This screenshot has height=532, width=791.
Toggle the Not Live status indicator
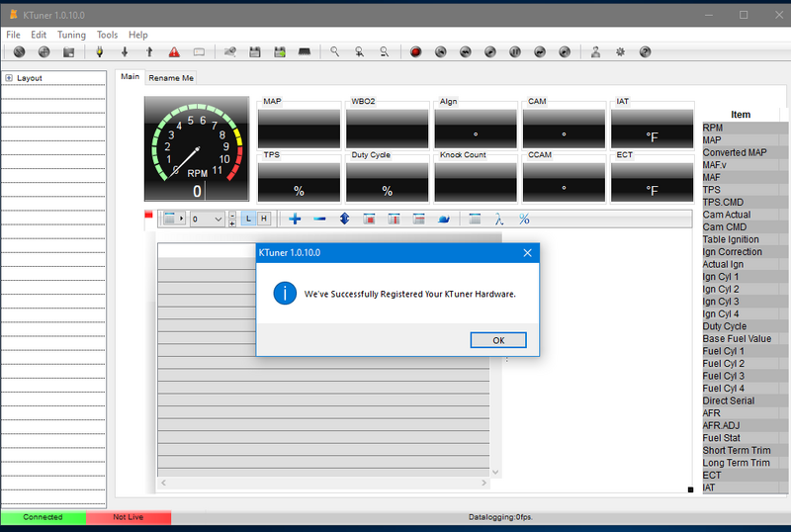[129, 517]
